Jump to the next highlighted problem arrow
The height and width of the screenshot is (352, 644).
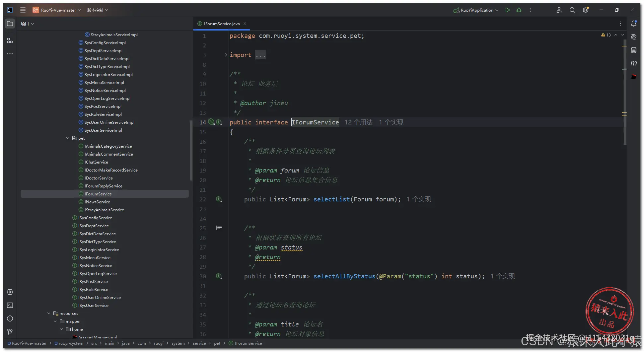[623, 35]
